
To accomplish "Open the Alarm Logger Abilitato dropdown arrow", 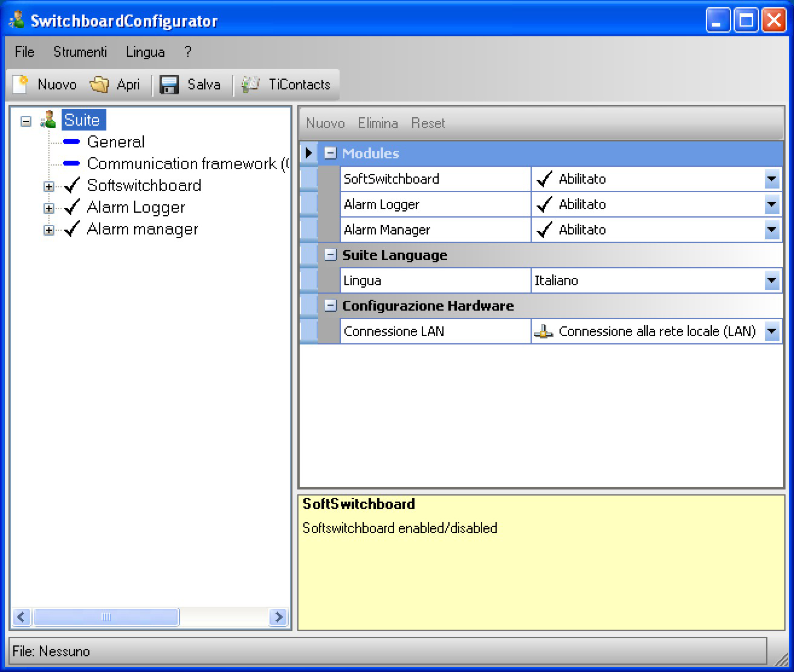I will (772, 204).
